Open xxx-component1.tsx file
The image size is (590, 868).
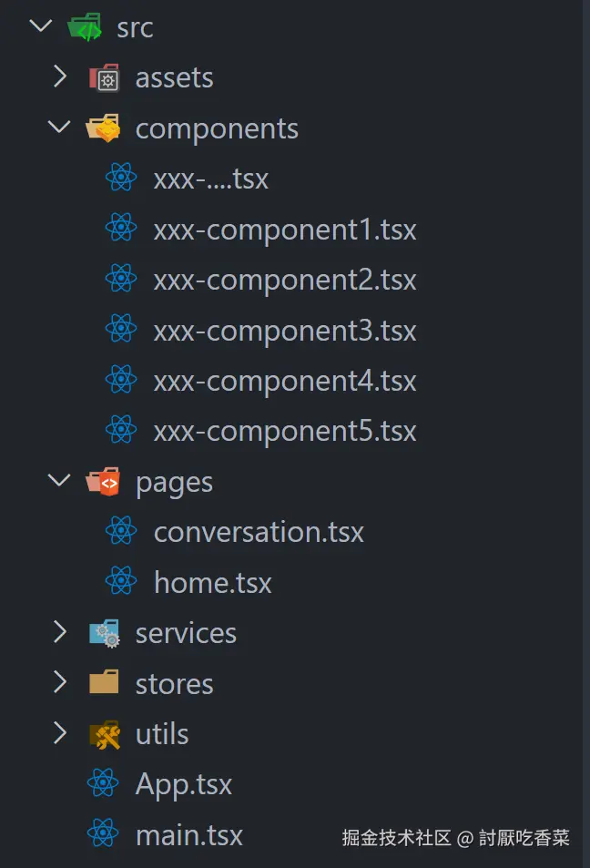tap(284, 230)
